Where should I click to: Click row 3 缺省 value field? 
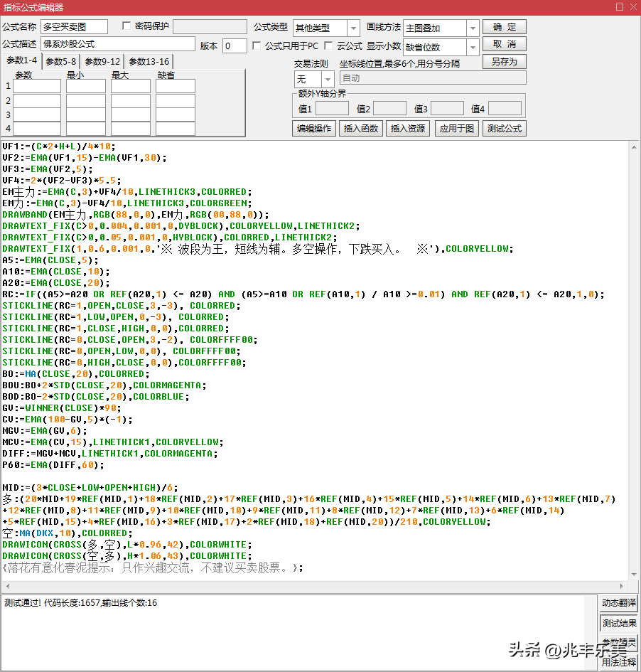point(176,114)
